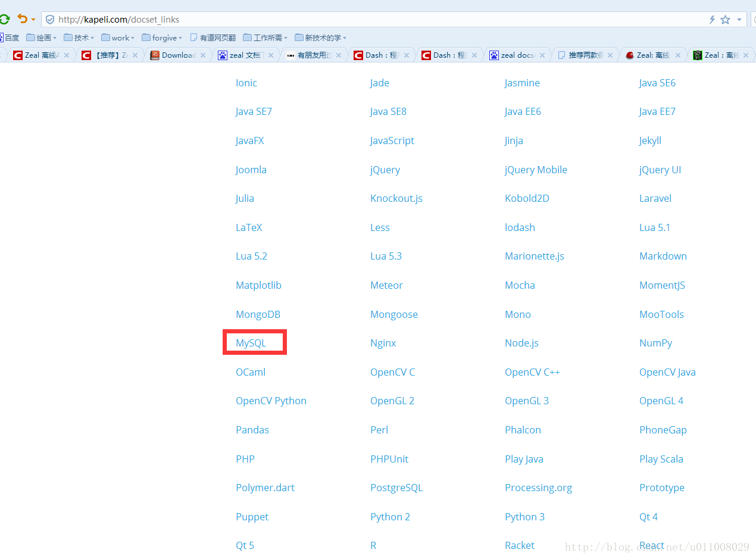Expand the 技术 bookmarks folder
The height and width of the screenshot is (559, 756).
coord(79,38)
